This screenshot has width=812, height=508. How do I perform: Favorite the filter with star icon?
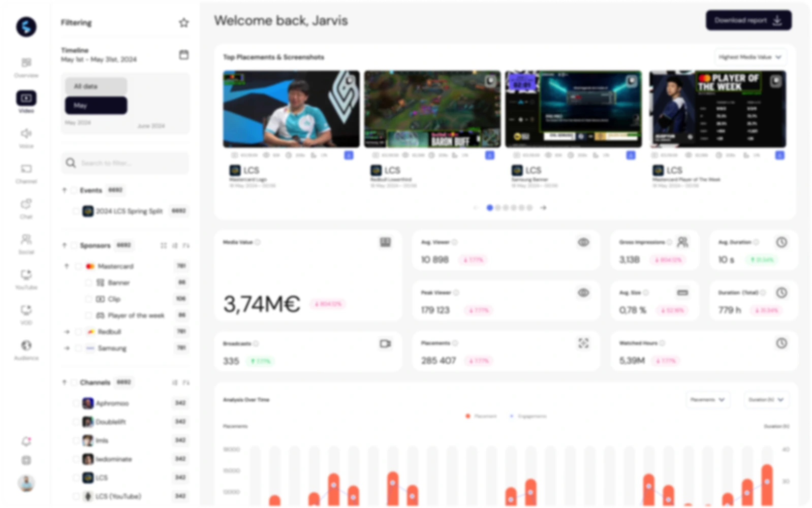[184, 22]
